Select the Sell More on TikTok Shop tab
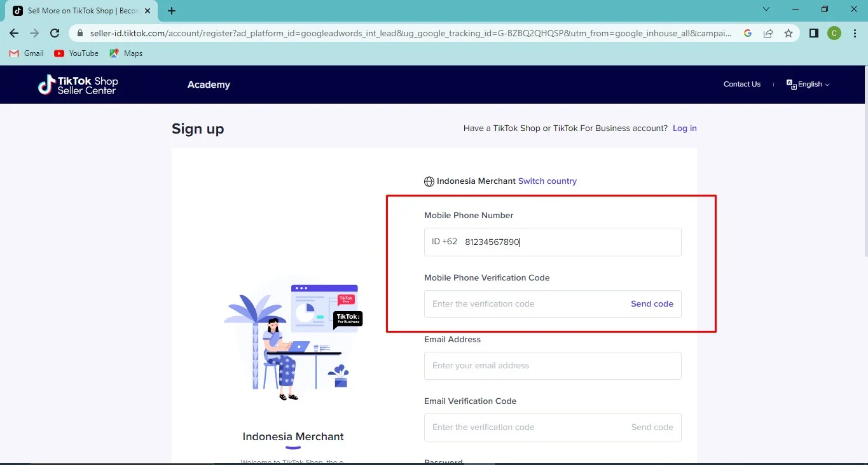The image size is (868, 465). [x=81, y=11]
